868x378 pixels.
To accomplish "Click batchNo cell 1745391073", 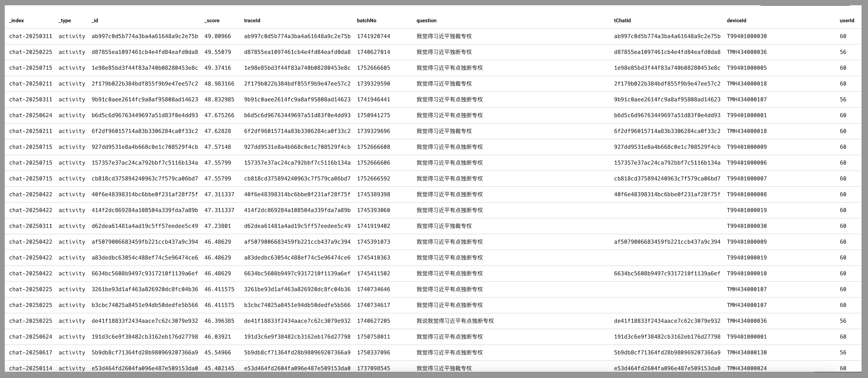I will click(x=374, y=242).
